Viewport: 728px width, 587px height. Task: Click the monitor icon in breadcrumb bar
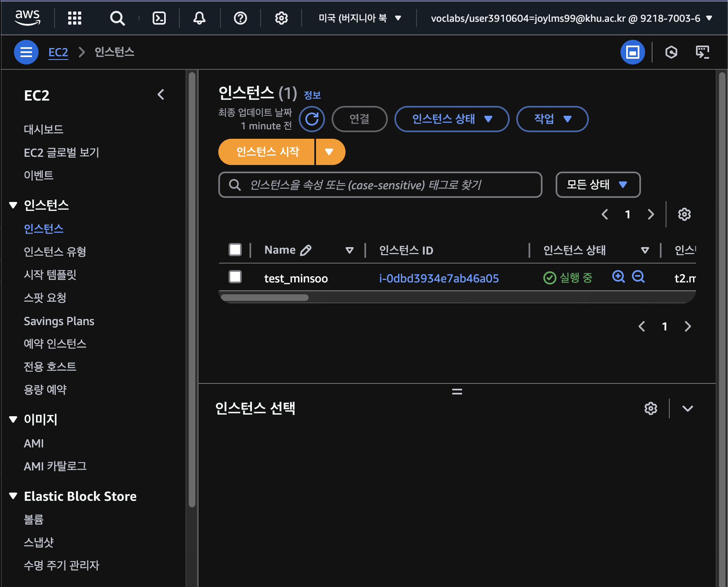(703, 52)
